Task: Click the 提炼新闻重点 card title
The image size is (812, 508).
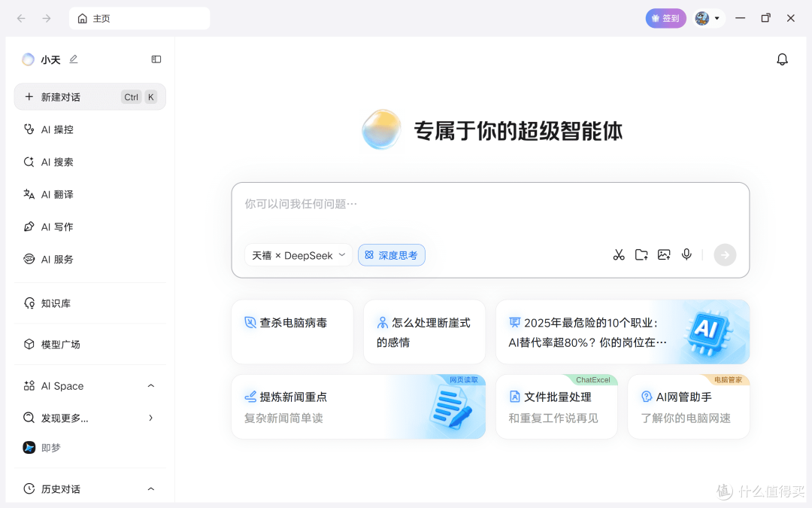Action: click(x=293, y=397)
